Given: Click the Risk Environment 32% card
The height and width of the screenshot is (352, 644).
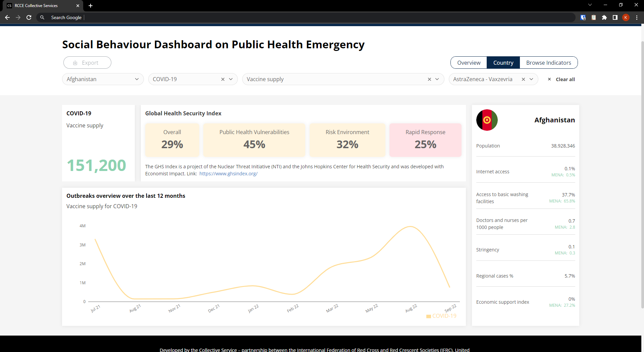Looking at the screenshot, I should pyautogui.click(x=347, y=140).
